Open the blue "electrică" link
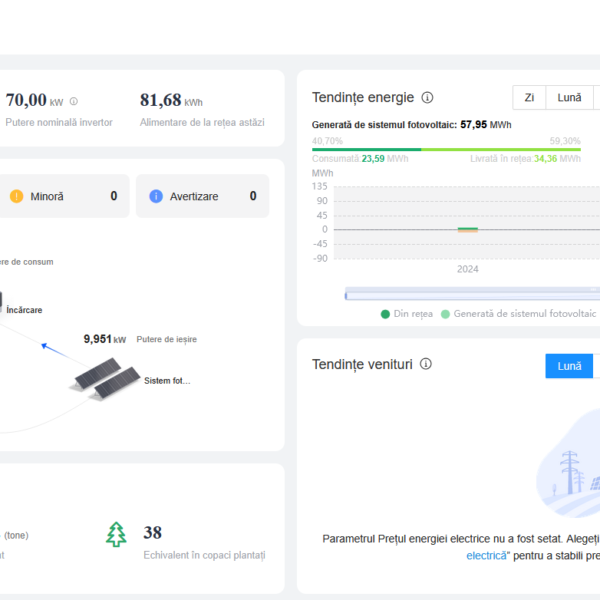Viewport: 600px width, 600px height. point(488,554)
